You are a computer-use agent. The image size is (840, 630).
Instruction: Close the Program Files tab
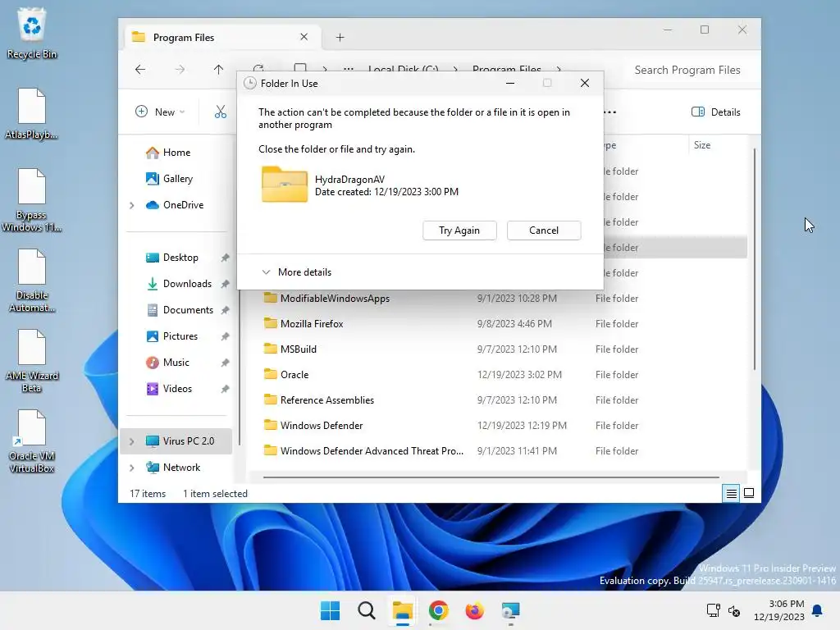pos(304,37)
